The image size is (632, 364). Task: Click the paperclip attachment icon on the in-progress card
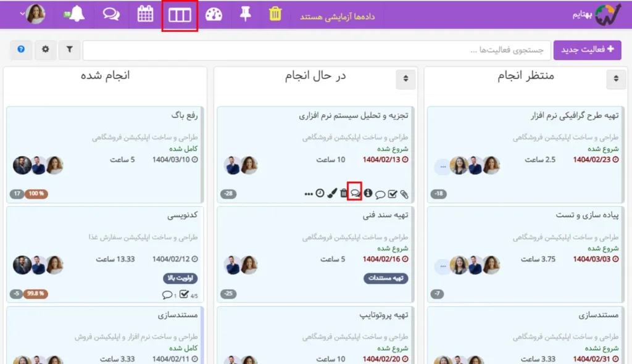pos(405,192)
